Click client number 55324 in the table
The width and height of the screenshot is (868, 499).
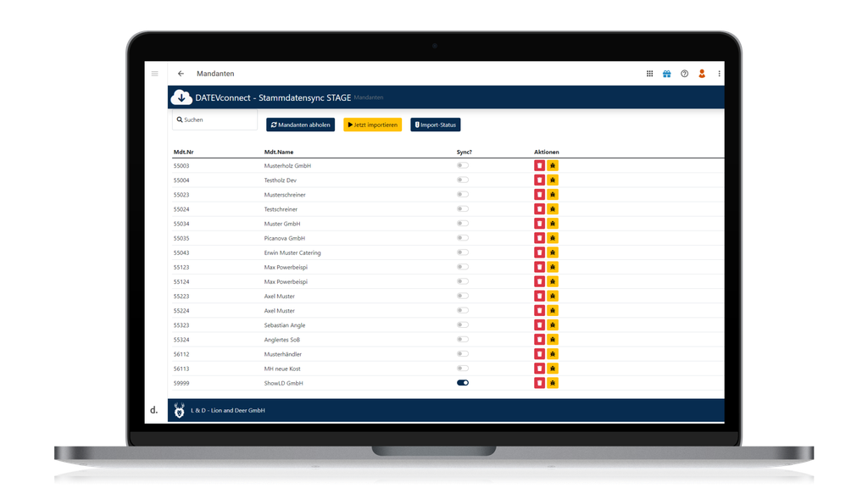(x=181, y=340)
